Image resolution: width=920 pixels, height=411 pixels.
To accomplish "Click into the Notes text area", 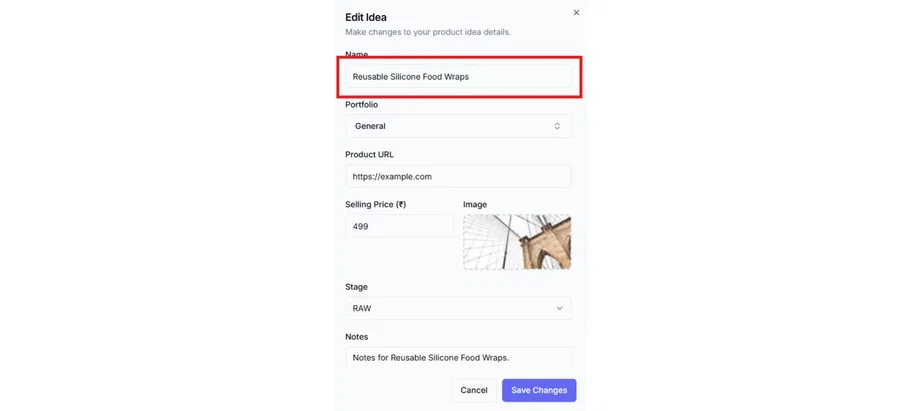I will pos(458,358).
